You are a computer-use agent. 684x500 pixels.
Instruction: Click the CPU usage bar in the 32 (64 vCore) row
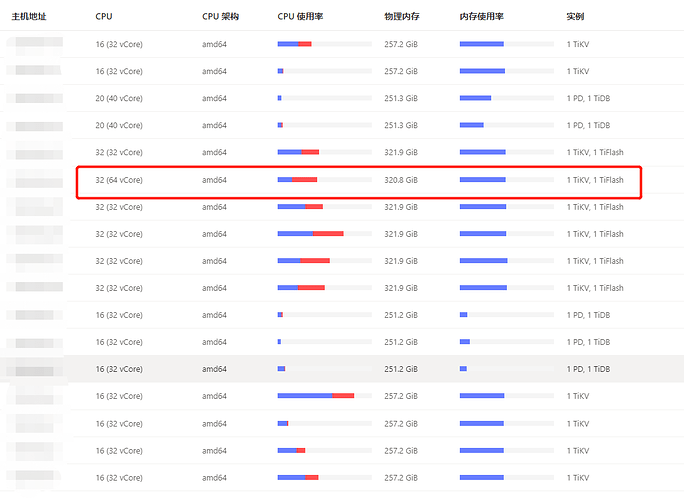coord(325,180)
